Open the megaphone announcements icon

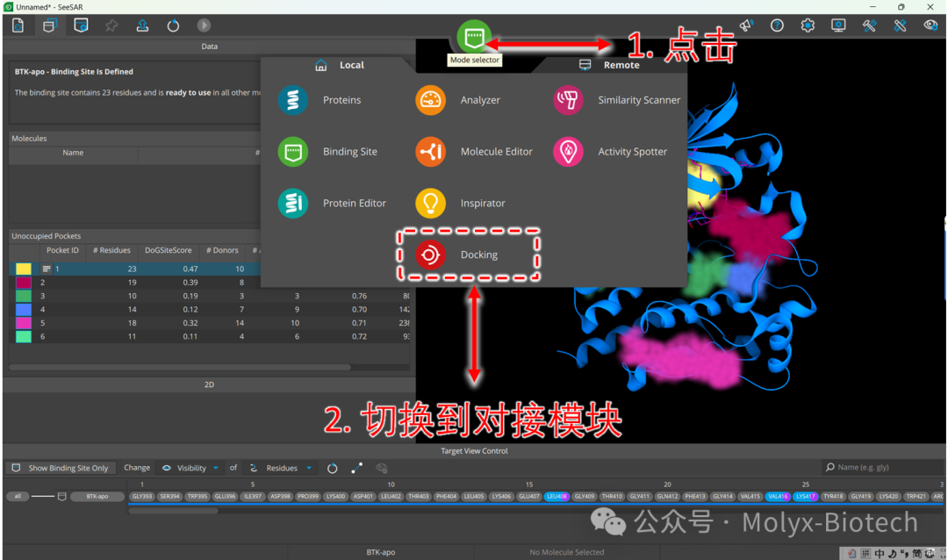click(x=746, y=25)
